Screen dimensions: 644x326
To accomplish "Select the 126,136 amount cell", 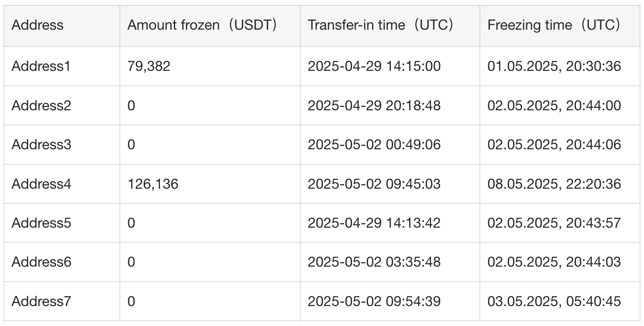I will [x=153, y=184].
